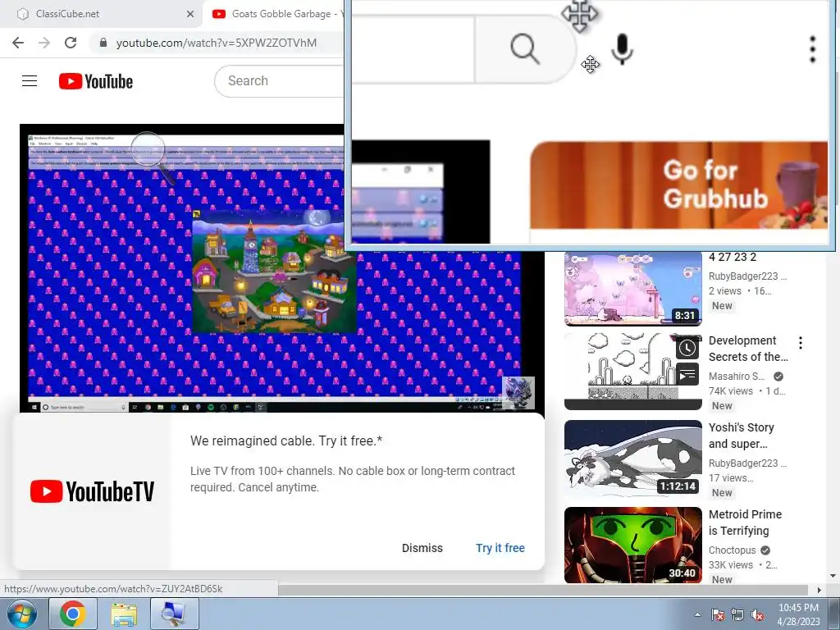The height and width of the screenshot is (630, 840).
Task: Click Choctopus channel name
Action: click(732, 550)
